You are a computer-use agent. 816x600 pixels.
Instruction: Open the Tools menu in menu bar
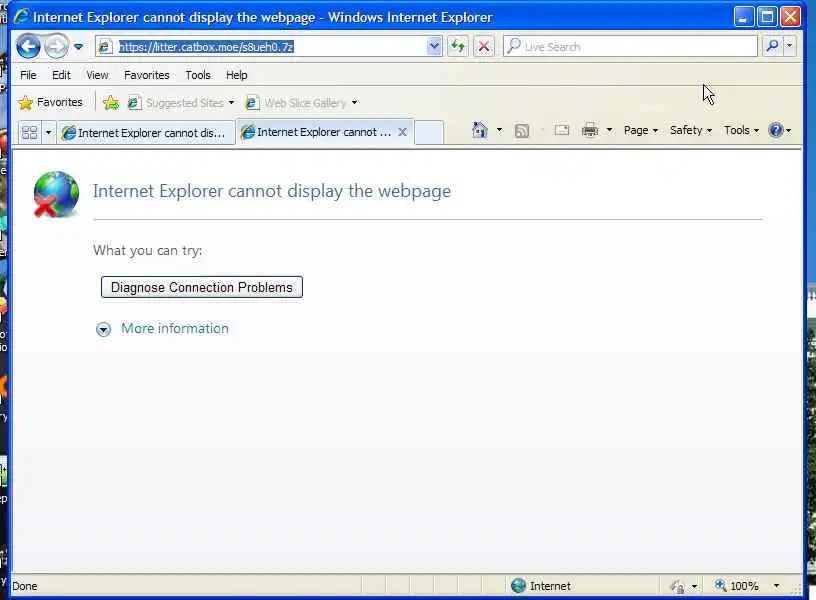[x=198, y=75]
